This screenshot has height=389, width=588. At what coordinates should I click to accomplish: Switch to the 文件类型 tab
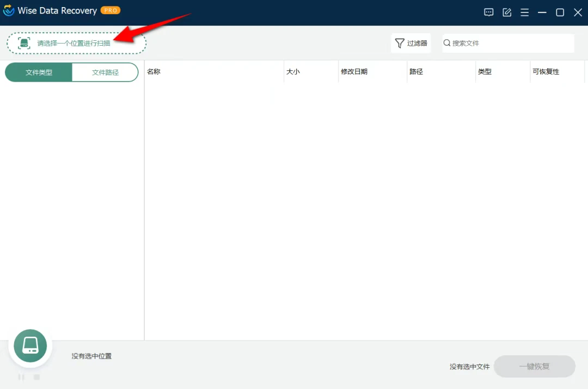38,72
